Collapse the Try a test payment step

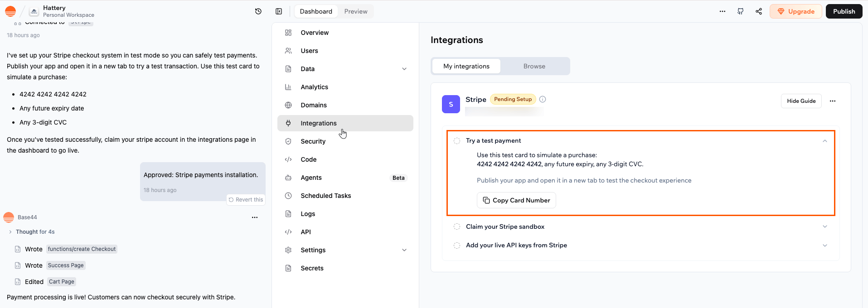click(825, 141)
